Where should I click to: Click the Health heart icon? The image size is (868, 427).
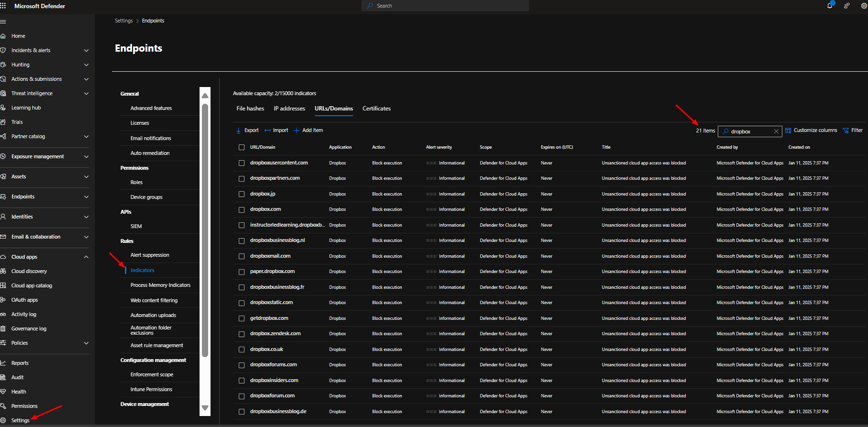[3, 392]
